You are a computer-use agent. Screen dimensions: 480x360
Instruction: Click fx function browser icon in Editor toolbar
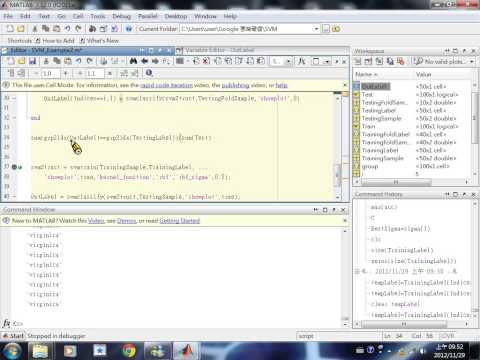[x=302, y=61]
